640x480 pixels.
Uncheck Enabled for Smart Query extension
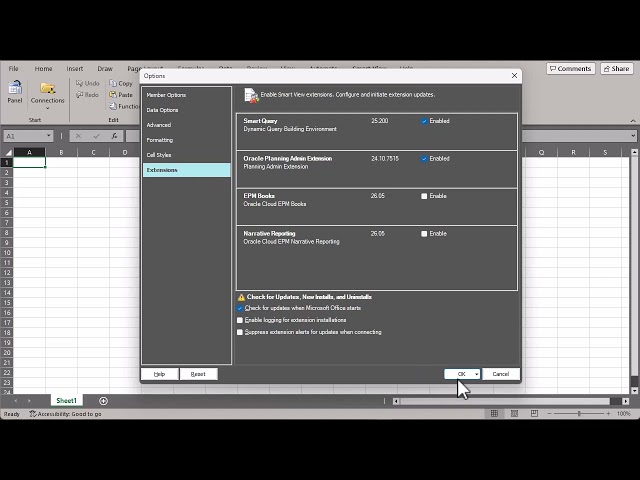[424, 121]
